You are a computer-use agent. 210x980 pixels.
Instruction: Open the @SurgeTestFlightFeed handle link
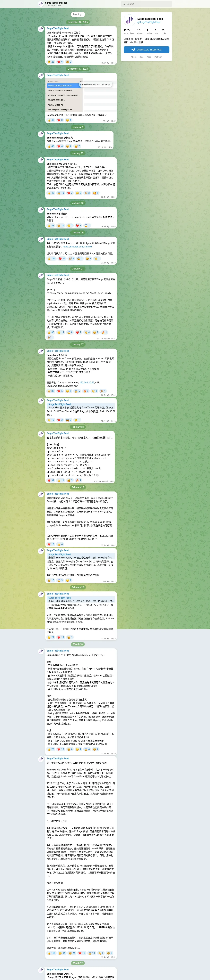tap(149, 22)
